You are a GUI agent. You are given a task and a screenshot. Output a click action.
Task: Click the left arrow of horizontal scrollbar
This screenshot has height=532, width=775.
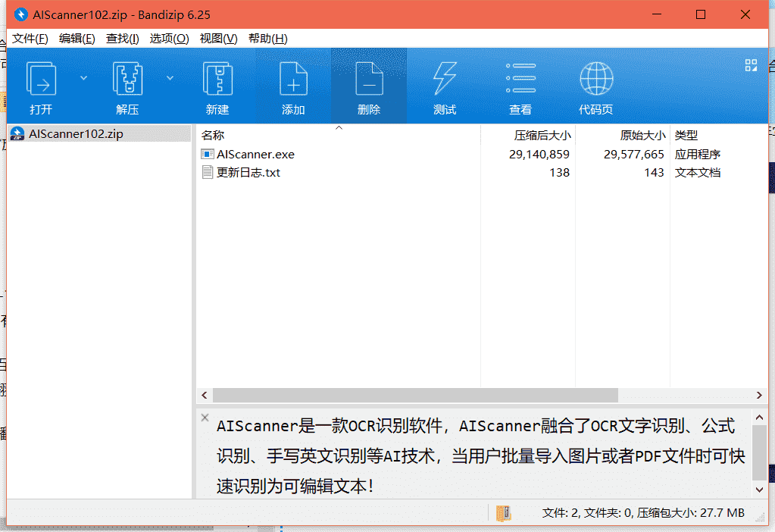pyautogui.click(x=204, y=395)
